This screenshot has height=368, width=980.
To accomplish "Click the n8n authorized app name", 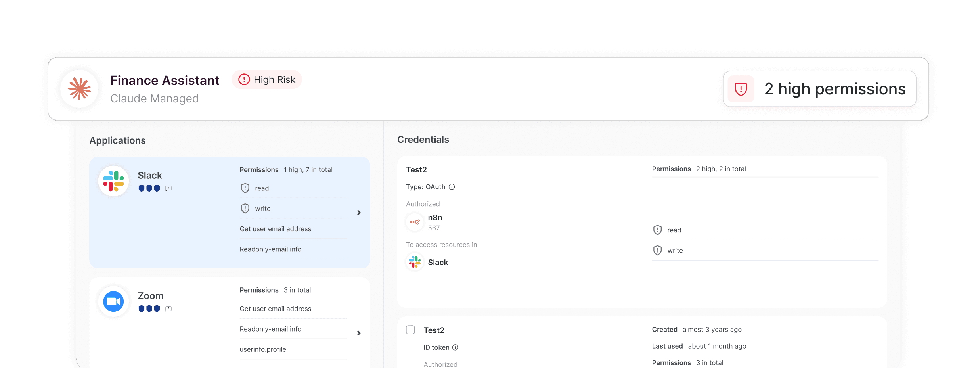I will point(435,217).
